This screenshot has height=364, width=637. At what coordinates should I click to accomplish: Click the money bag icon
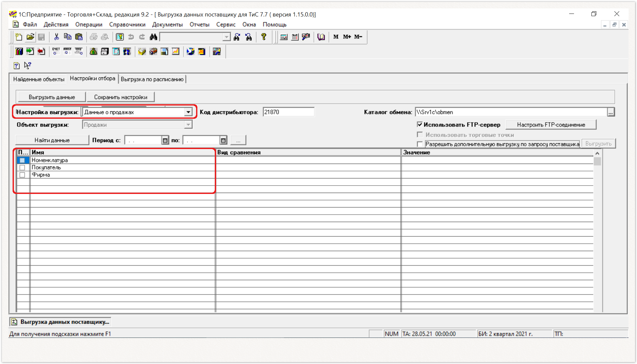point(94,51)
